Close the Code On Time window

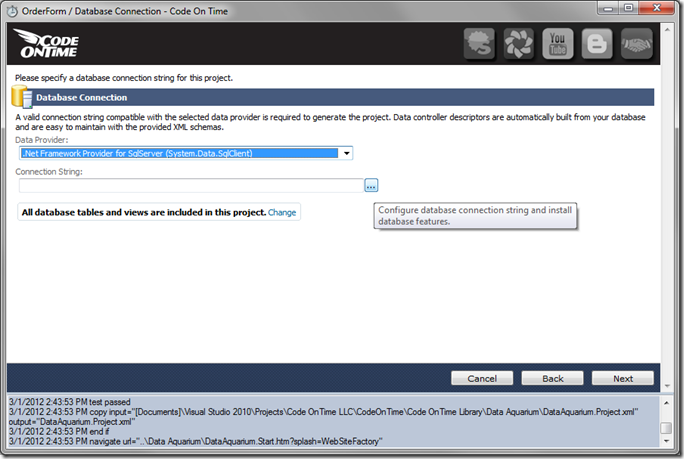click(657, 8)
